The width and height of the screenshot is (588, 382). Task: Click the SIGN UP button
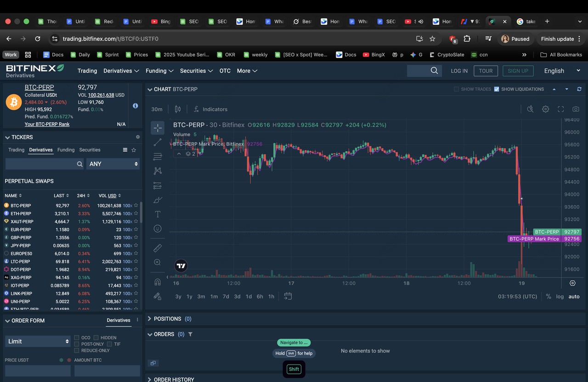(x=518, y=71)
